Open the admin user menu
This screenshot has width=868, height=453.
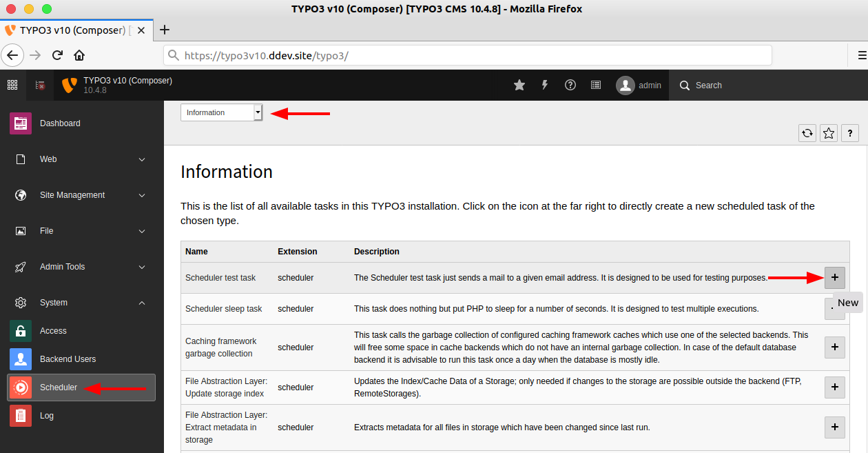[x=637, y=85]
